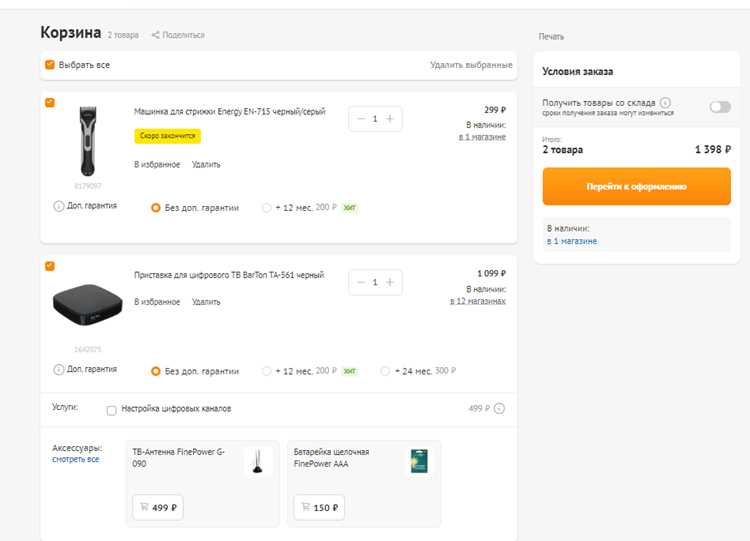This screenshot has height=541, width=750.
Task: Select + 24 мес. warranty for TV box
Action: pos(385,371)
